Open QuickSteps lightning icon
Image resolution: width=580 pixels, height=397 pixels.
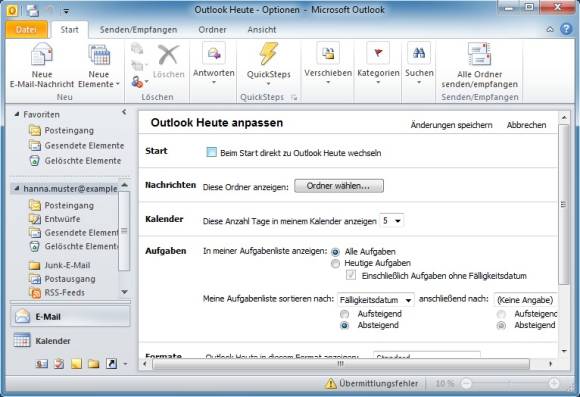coord(269,53)
